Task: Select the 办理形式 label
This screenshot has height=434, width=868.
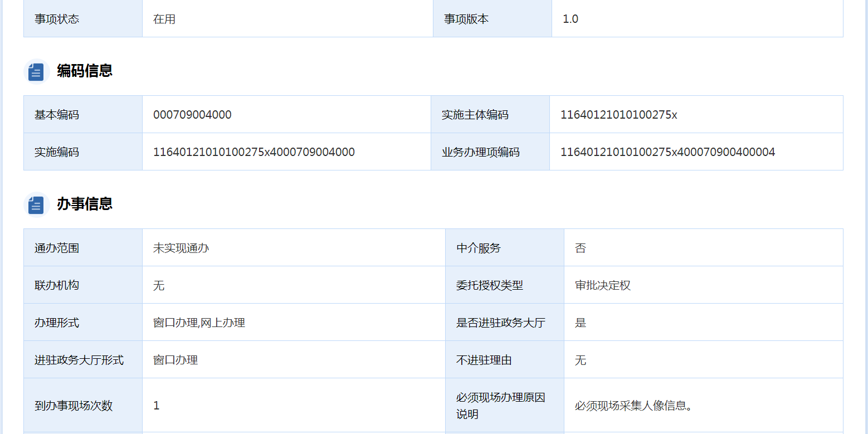Action: click(57, 323)
